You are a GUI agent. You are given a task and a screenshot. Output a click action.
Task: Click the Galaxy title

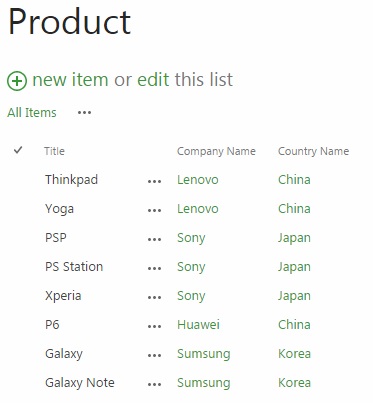(64, 354)
